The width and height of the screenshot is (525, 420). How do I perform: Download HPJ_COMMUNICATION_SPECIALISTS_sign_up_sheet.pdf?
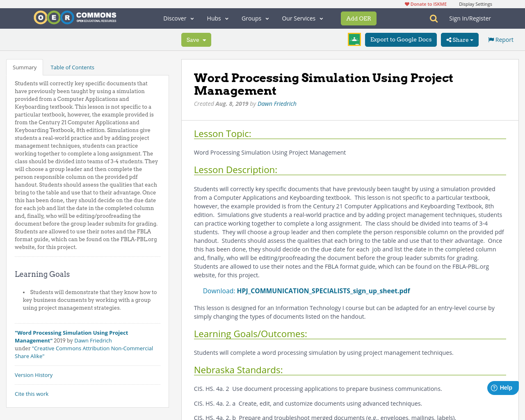(323, 290)
